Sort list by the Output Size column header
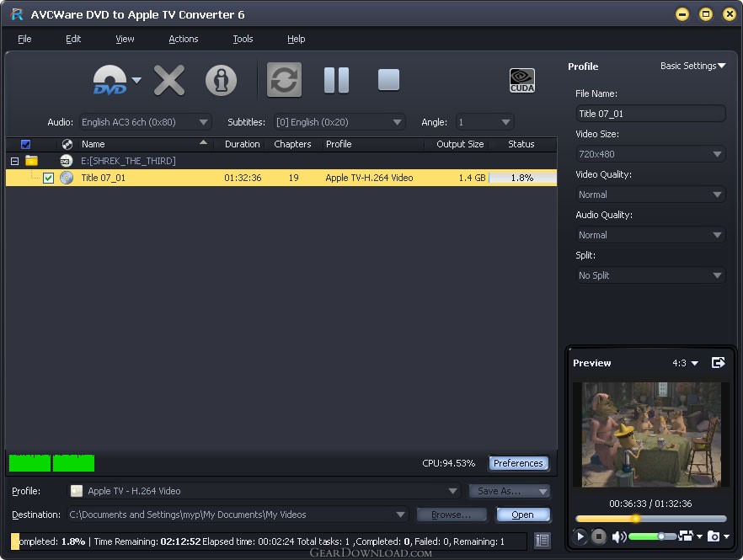Screen dimensions: 743x560 point(460,144)
